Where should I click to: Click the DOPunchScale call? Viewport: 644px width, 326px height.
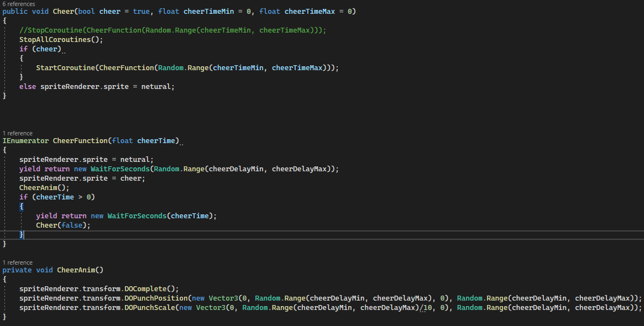coord(149,308)
